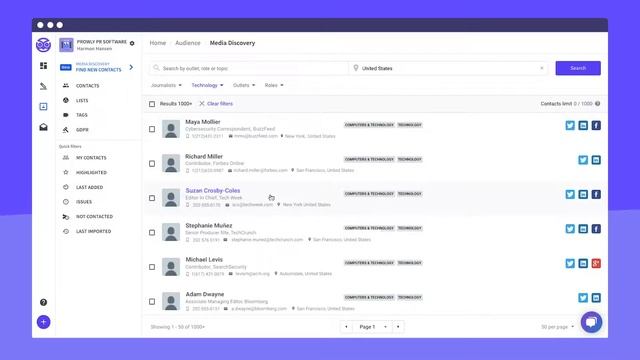Viewport: 640px width, 360px height.
Task: Open the 50 per page dropdown
Action: click(x=557, y=327)
